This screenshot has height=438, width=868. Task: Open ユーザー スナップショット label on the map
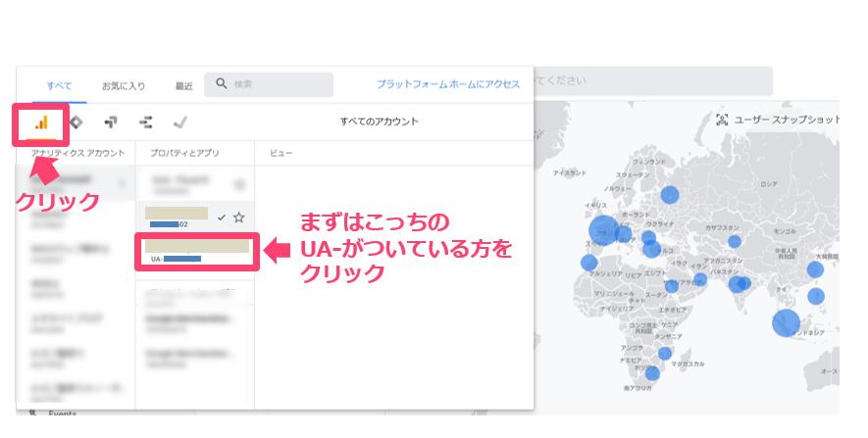[786, 120]
